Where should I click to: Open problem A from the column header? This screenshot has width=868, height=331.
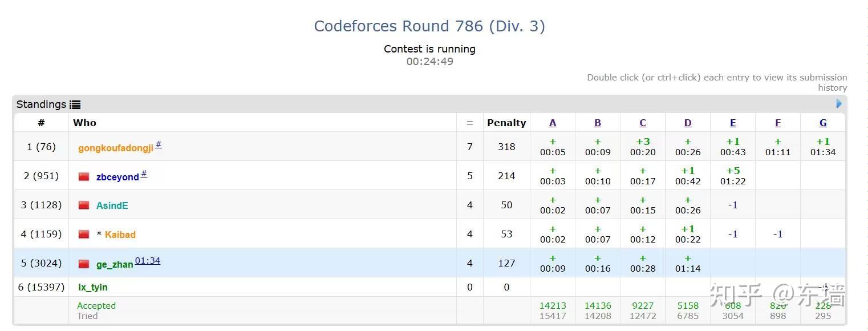552,122
